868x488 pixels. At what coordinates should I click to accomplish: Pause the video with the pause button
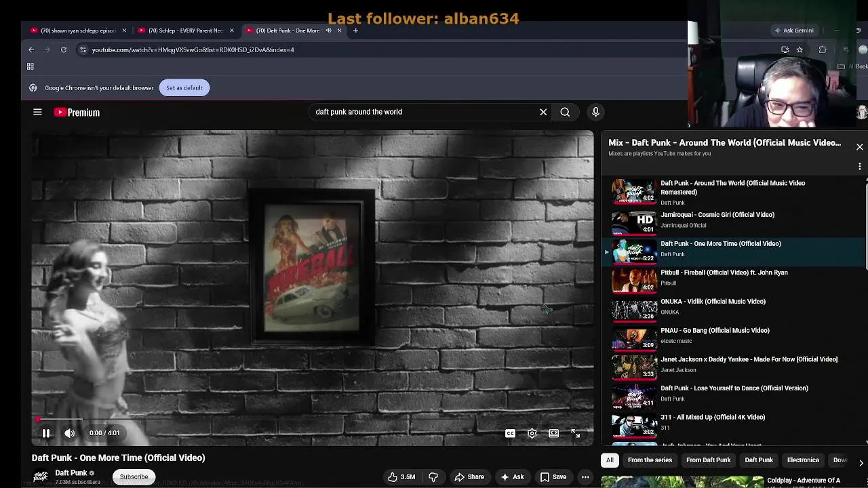click(46, 433)
